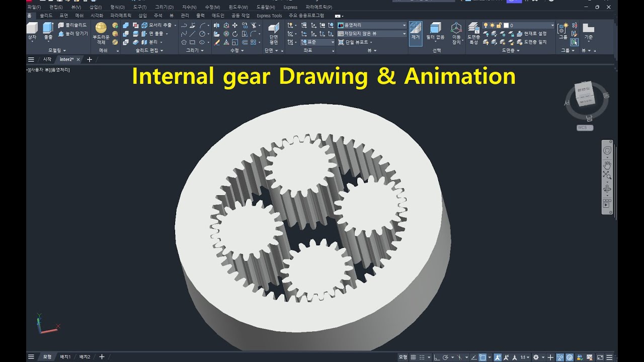Choose the Polysolid (폴리솔리드) tool
The height and width of the screenshot is (362, 644).
72,25
